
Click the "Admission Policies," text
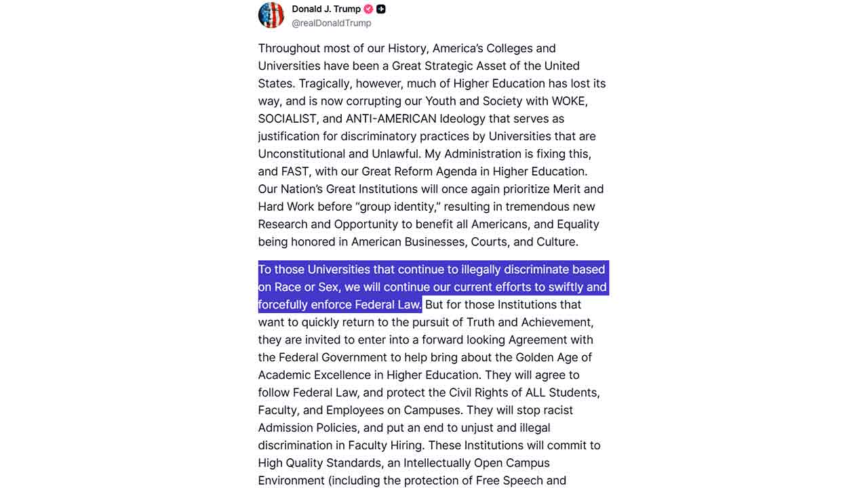309,428
